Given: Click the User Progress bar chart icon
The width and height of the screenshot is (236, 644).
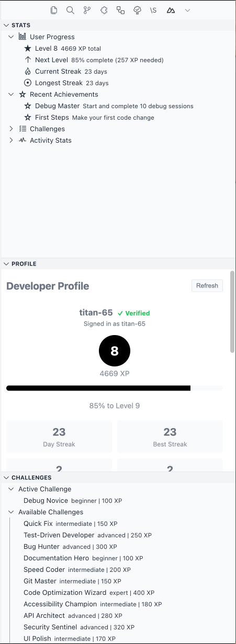Looking at the screenshot, I should click(x=23, y=37).
